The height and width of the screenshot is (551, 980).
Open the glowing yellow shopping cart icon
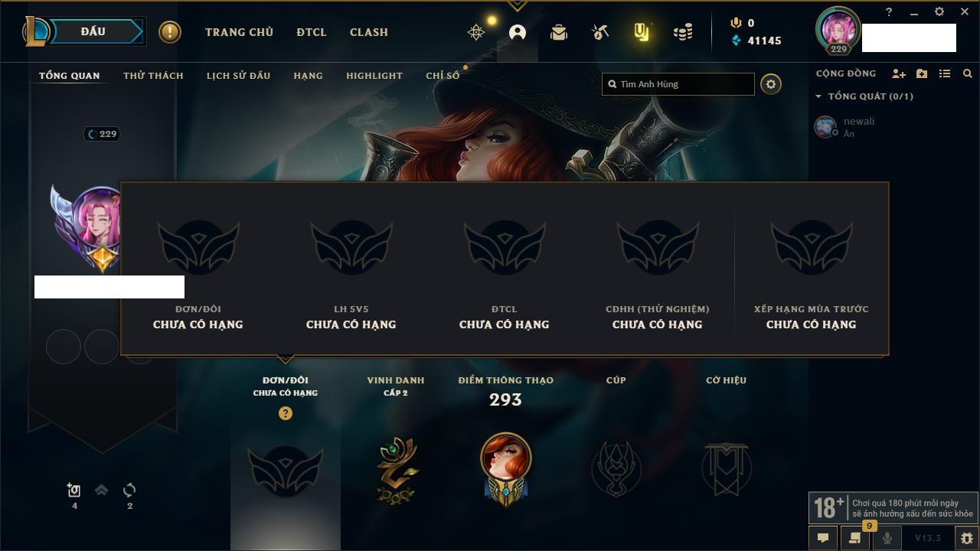[x=642, y=32]
